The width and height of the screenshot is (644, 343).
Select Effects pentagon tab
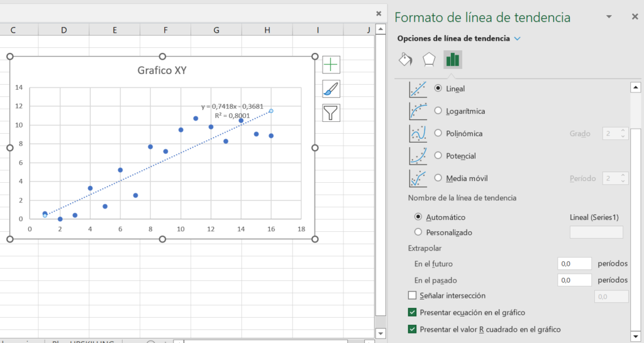tap(429, 60)
